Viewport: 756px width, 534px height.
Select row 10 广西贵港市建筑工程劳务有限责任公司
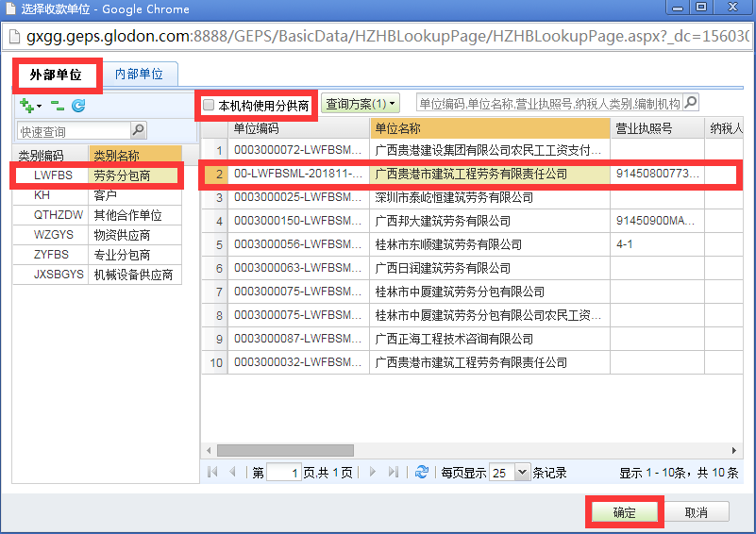point(472,362)
